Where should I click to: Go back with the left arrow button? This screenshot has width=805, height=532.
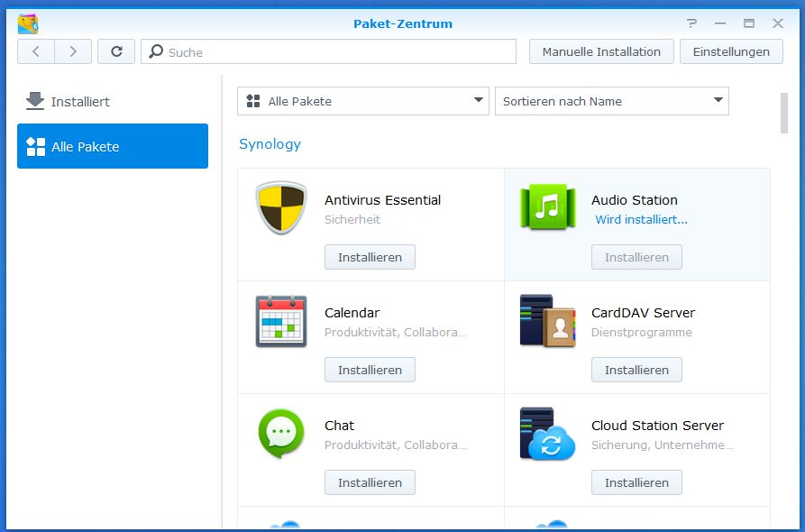point(36,51)
